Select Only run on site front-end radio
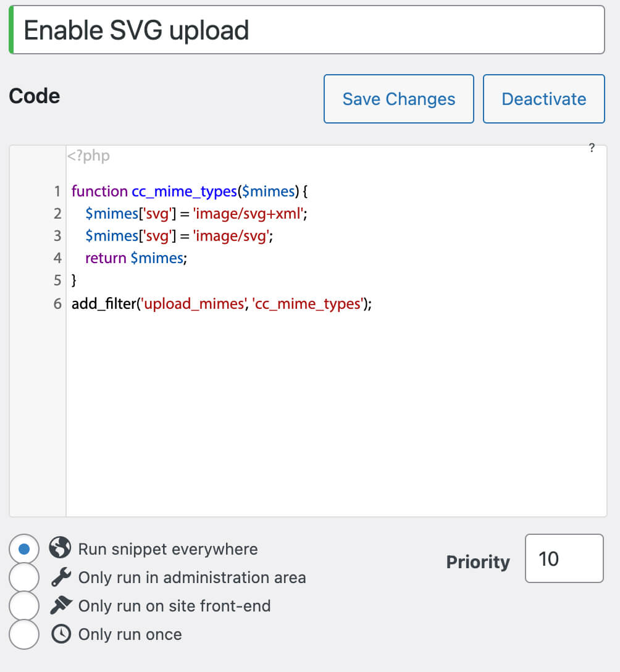This screenshot has height=672, width=620. 24,605
